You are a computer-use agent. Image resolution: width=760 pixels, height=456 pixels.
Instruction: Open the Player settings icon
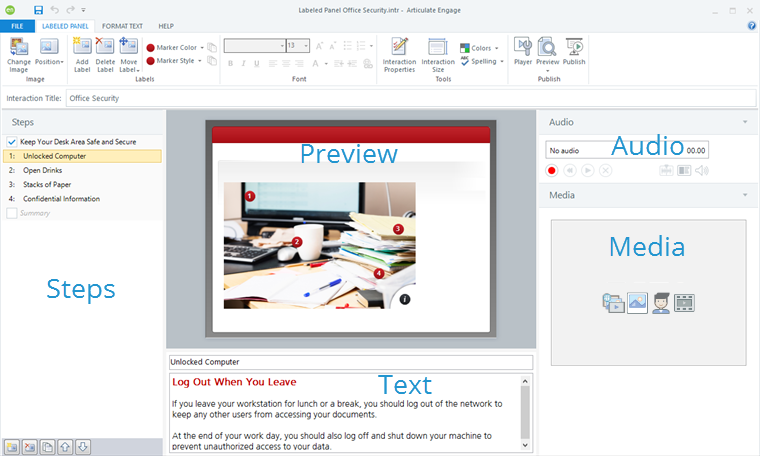tap(522, 47)
